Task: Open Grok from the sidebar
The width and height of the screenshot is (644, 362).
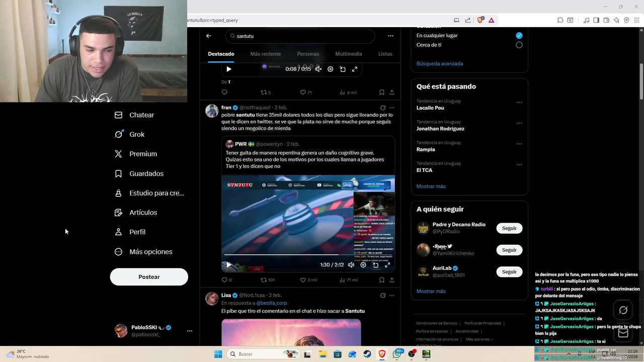Action: (x=130, y=134)
